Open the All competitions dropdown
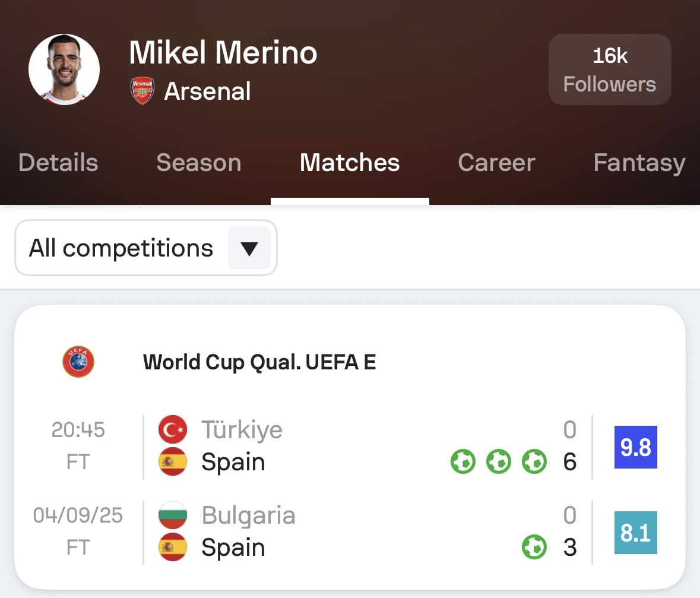The height and width of the screenshot is (598, 700). pyautogui.click(x=146, y=248)
